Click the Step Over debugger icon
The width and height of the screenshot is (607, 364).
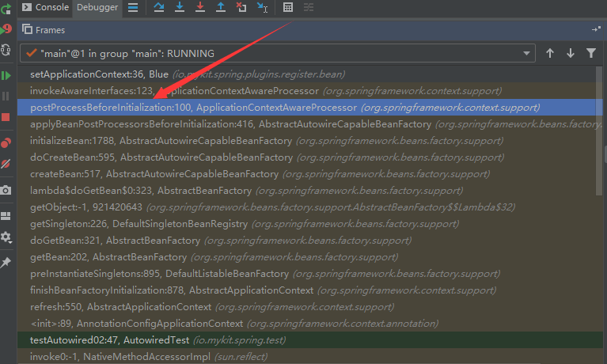(x=159, y=7)
